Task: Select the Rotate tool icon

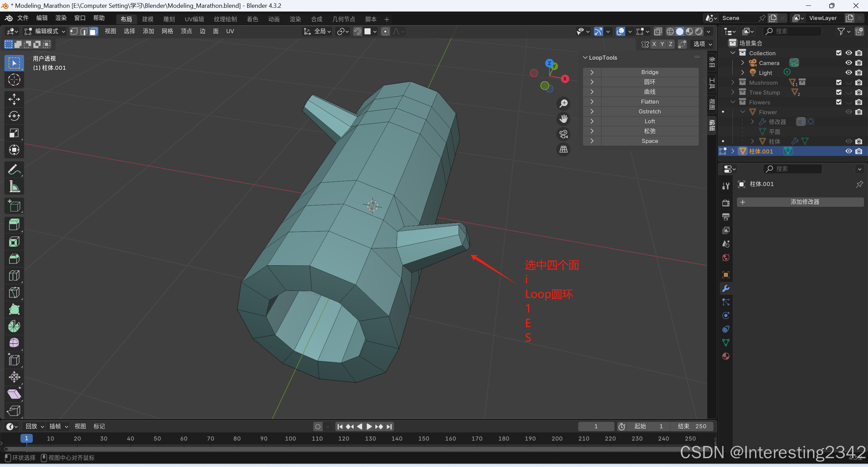Action: [14, 116]
